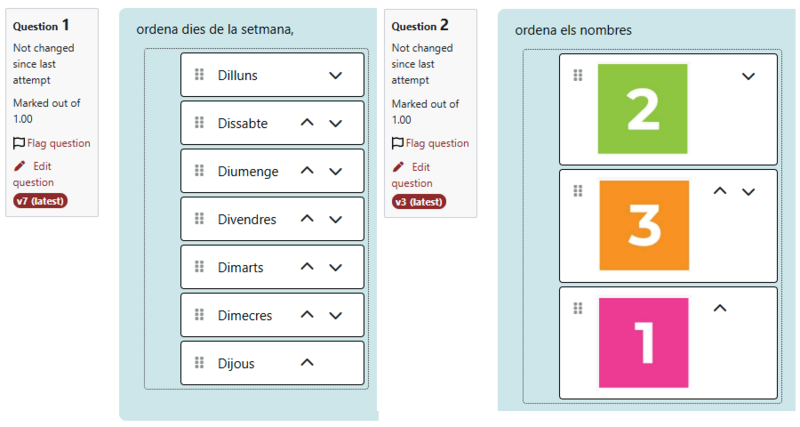Move Diumenge down with the arrow

point(336,171)
